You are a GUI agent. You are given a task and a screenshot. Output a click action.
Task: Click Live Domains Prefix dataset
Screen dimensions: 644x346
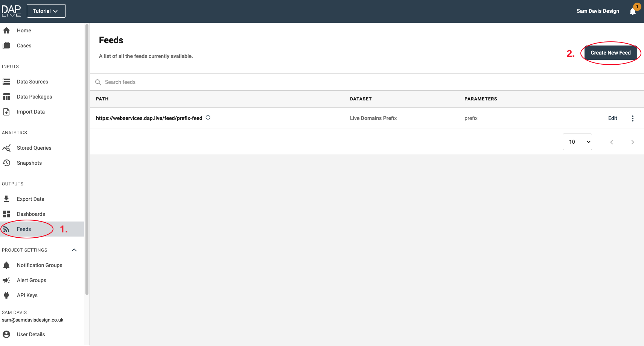(373, 118)
